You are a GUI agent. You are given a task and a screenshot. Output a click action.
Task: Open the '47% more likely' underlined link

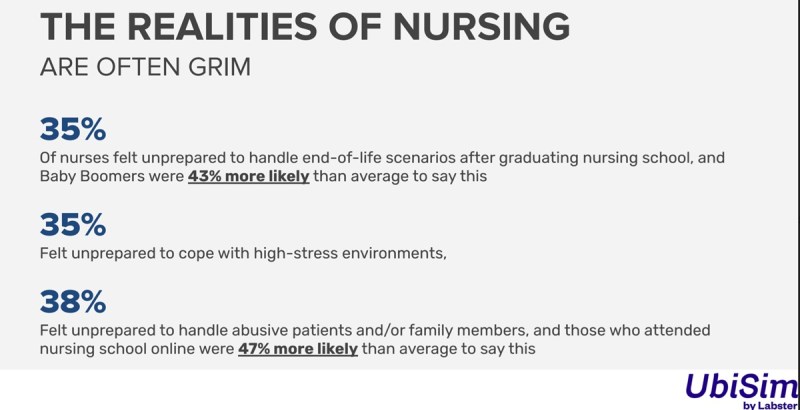tap(298, 349)
